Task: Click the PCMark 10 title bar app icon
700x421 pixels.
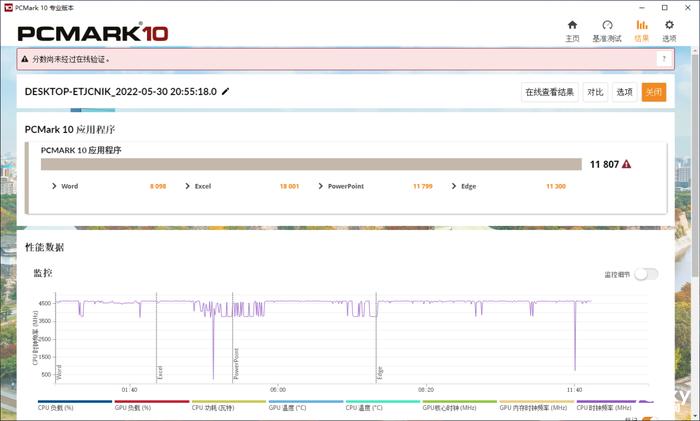Action: tap(8, 8)
